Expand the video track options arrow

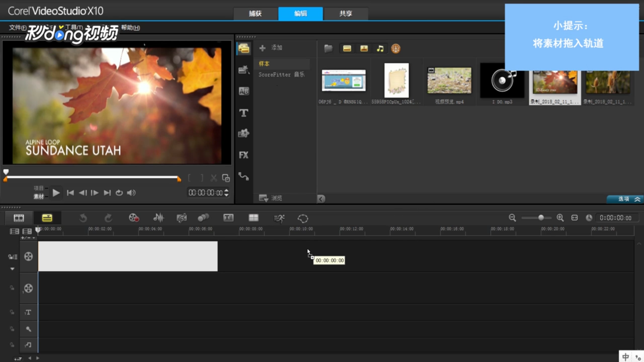point(12,269)
